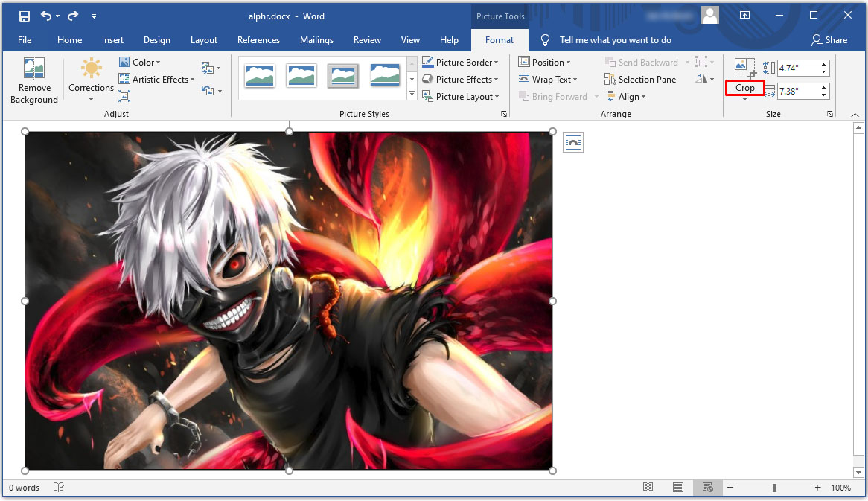Click the Undo arrow icon
The image size is (868, 501).
point(45,16)
